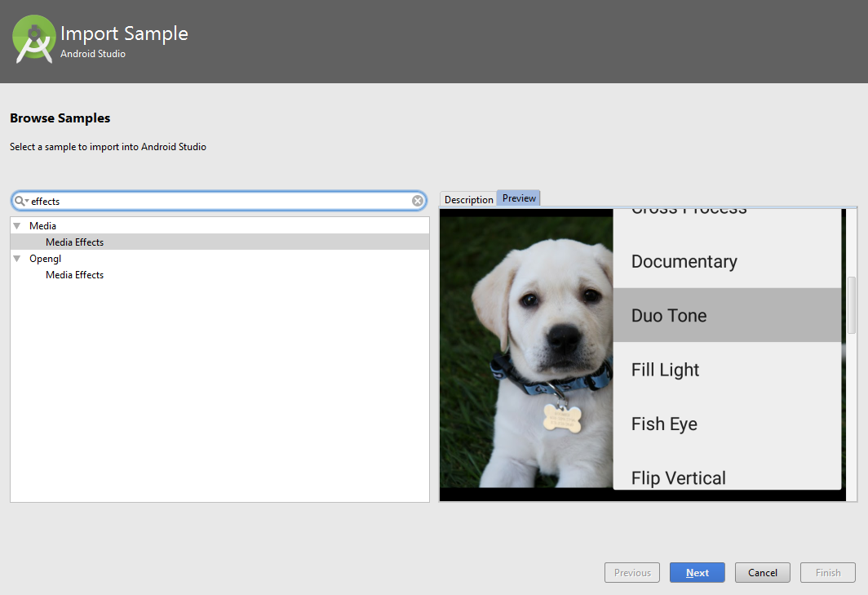Click the Previous button

pos(631,572)
